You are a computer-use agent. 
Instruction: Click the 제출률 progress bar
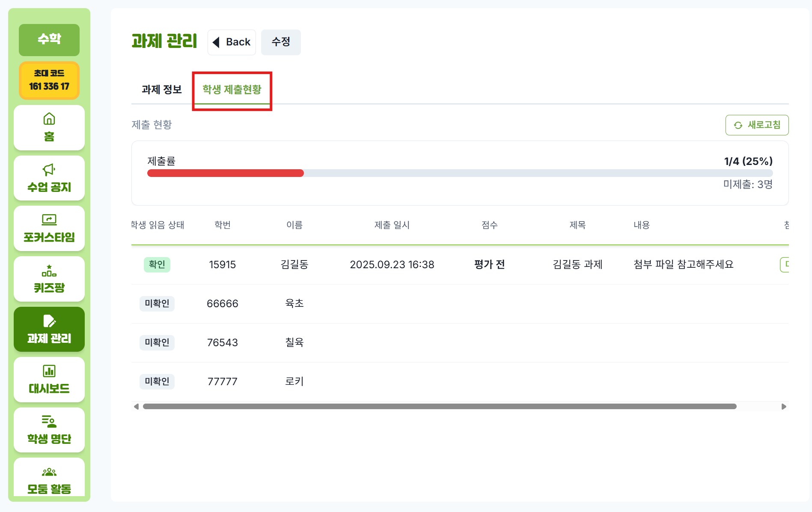coord(460,173)
